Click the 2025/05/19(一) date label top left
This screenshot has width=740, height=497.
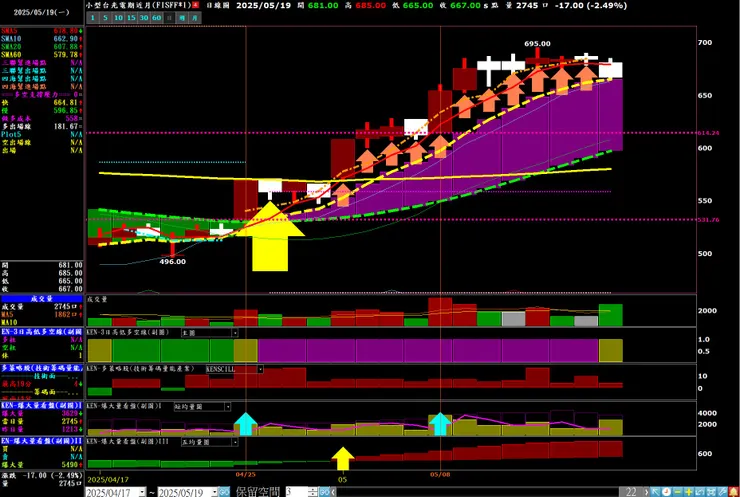coord(42,12)
